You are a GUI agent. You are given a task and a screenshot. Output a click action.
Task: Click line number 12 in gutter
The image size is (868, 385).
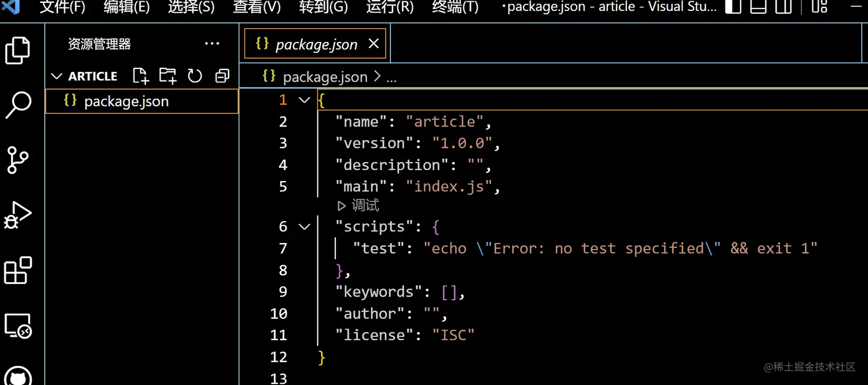point(278,357)
